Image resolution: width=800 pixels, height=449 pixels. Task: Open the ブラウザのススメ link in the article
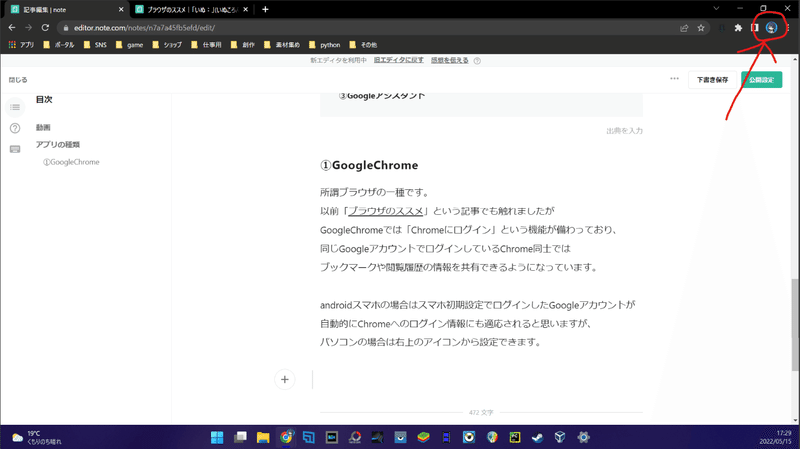click(x=386, y=211)
